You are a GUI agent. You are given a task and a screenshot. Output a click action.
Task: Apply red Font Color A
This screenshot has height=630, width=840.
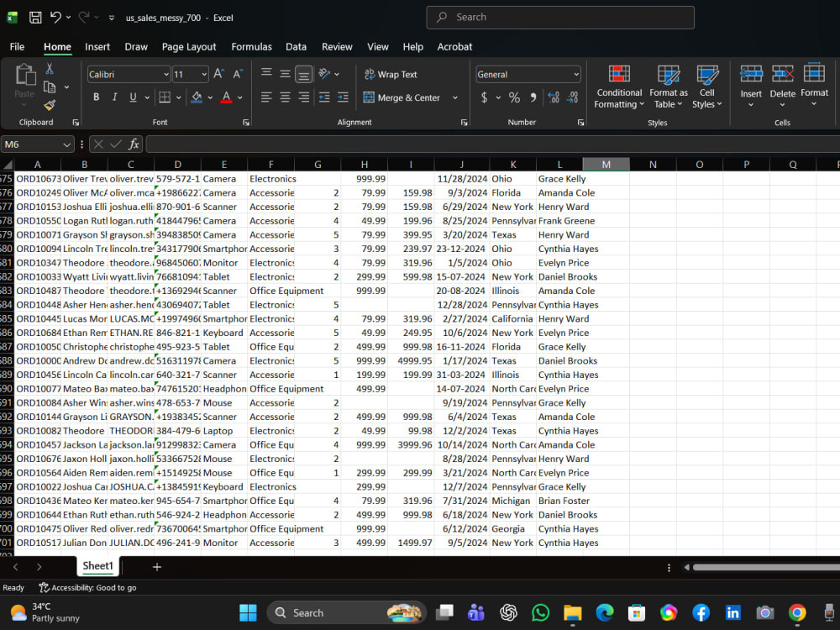coord(226,97)
